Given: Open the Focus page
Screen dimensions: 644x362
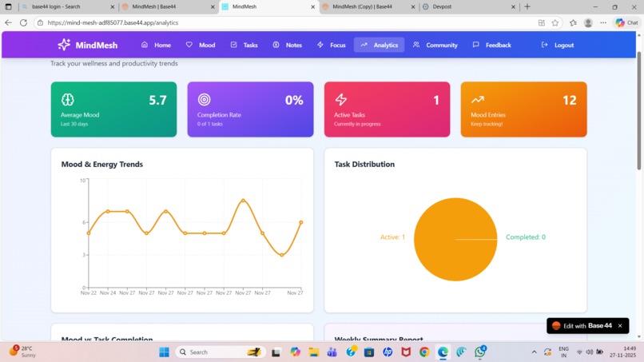Looking at the screenshot, I should pos(332,45).
